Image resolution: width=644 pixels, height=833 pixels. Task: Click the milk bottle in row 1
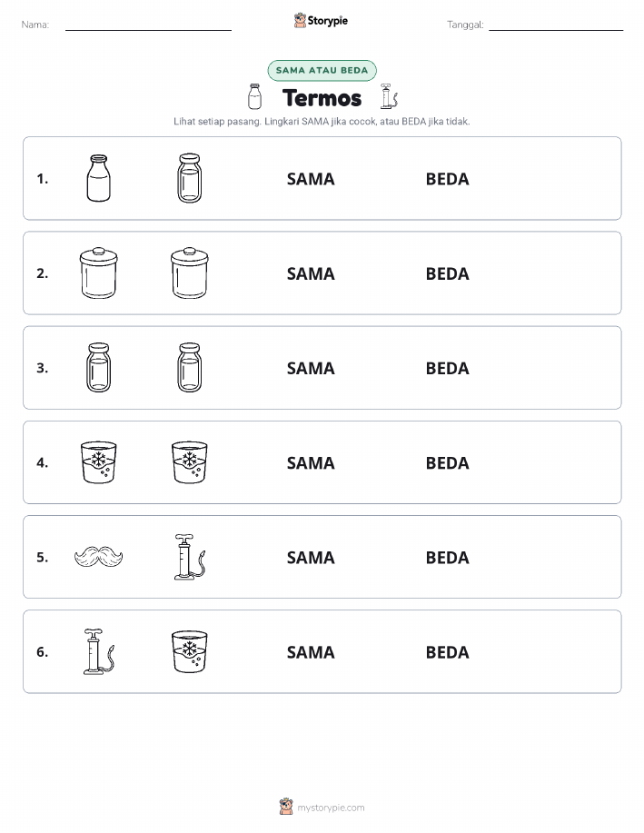coord(98,178)
